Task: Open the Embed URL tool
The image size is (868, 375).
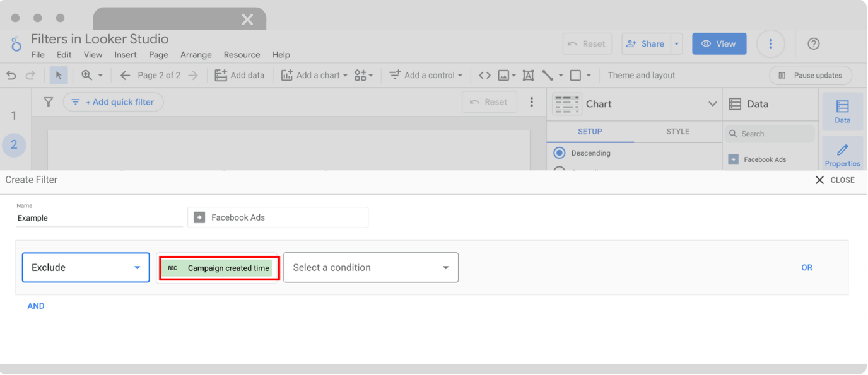Action: pyautogui.click(x=484, y=75)
